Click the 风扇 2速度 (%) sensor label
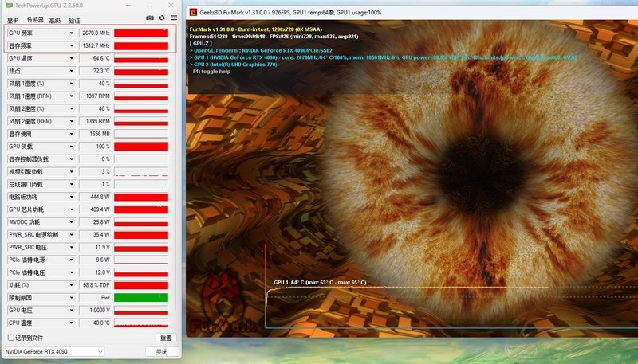The height and width of the screenshot is (364, 638). pos(26,108)
